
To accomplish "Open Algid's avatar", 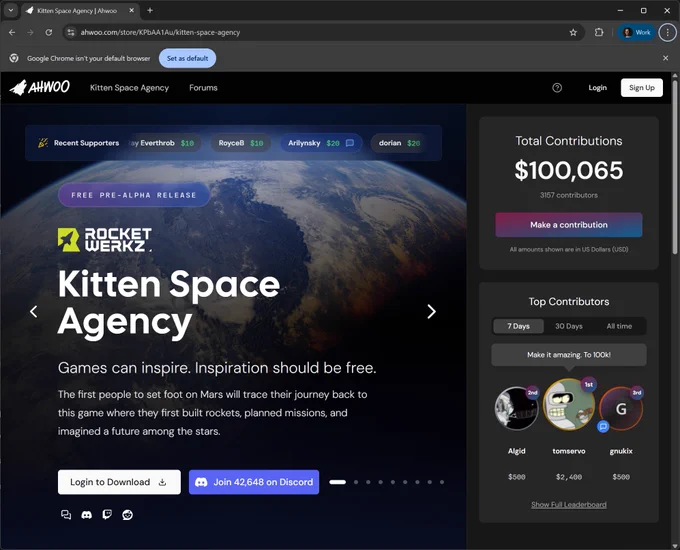I will tap(517, 408).
